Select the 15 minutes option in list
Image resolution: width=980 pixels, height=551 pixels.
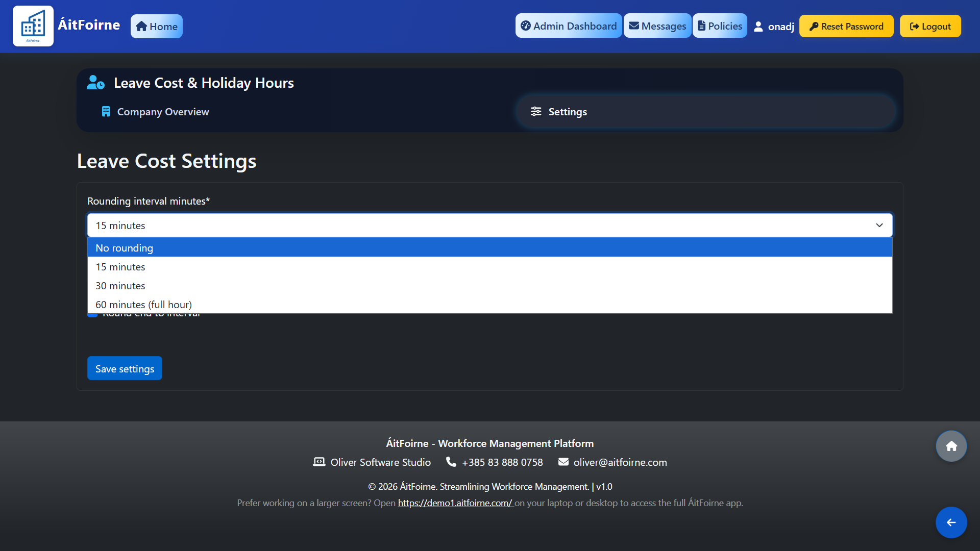(489, 267)
